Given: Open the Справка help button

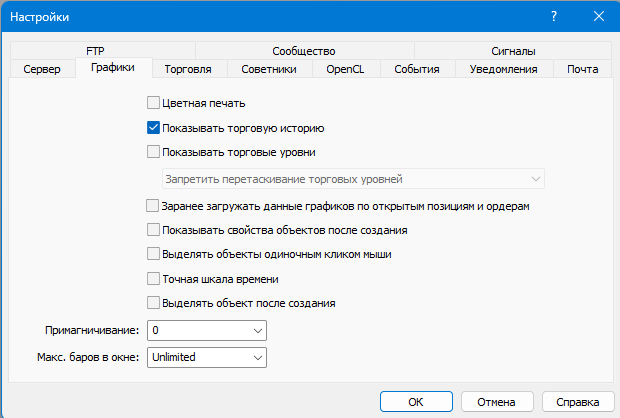Looking at the screenshot, I should [575, 401].
